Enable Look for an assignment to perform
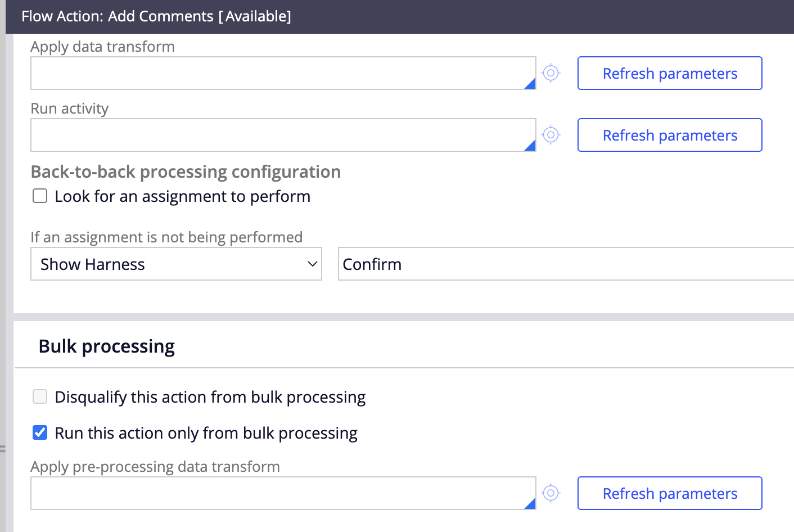Viewport: 794px width, 532px height. [x=40, y=196]
